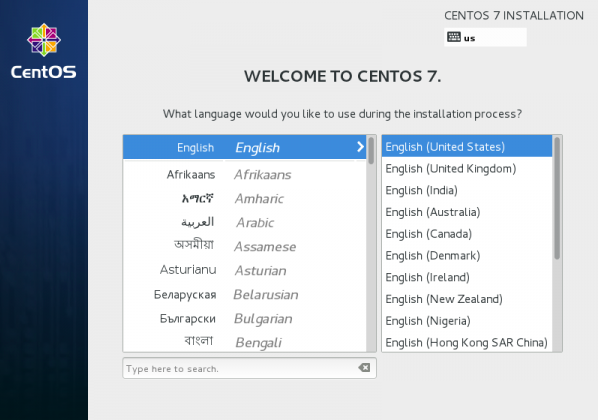Select English in the language list
598x420 pixels.
[x=244, y=147]
